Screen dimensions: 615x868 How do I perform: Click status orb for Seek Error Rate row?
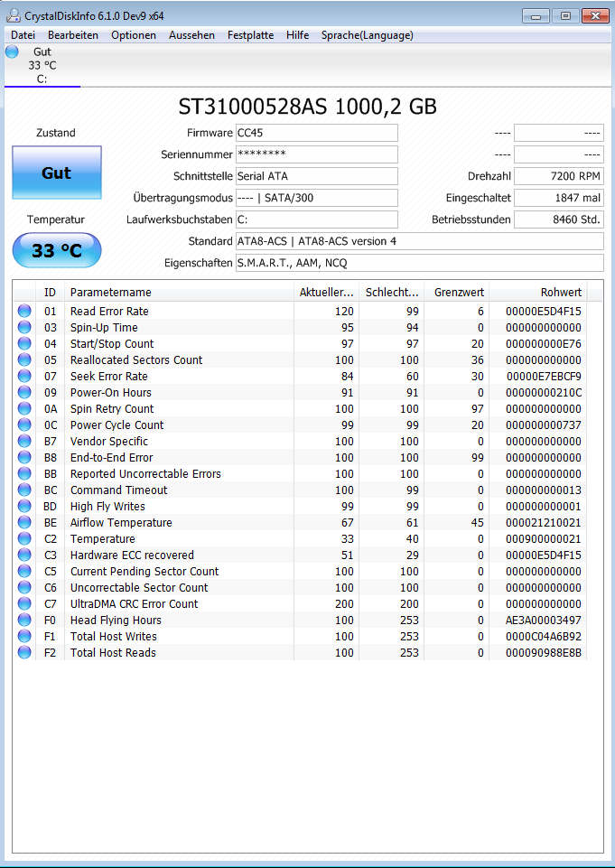pyautogui.click(x=24, y=376)
